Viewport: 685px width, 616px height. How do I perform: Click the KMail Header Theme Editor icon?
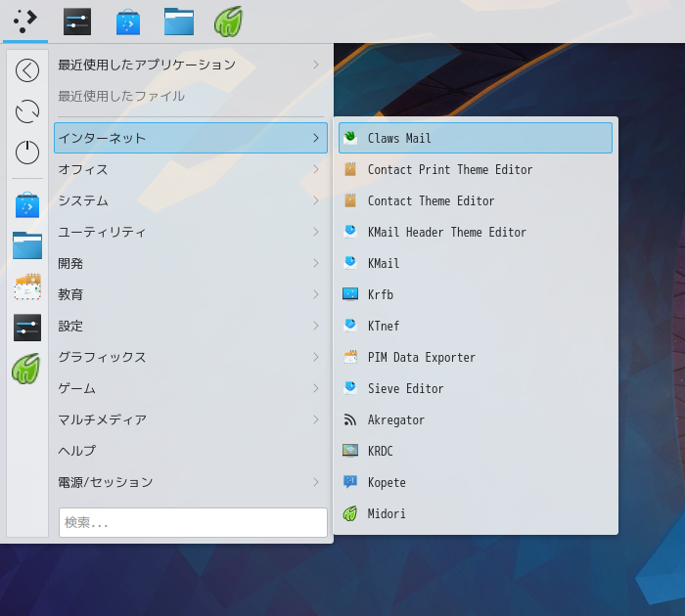tap(350, 232)
